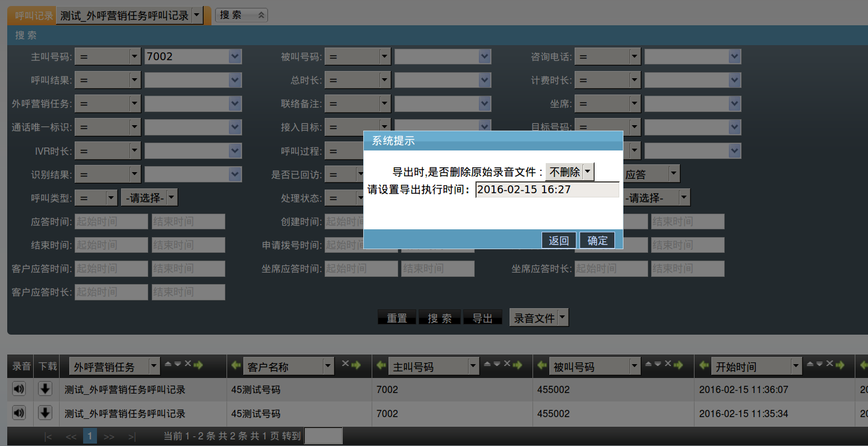Click the green right arrow beside 外呼营销任务 column
868x446 pixels.
tap(199, 365)
